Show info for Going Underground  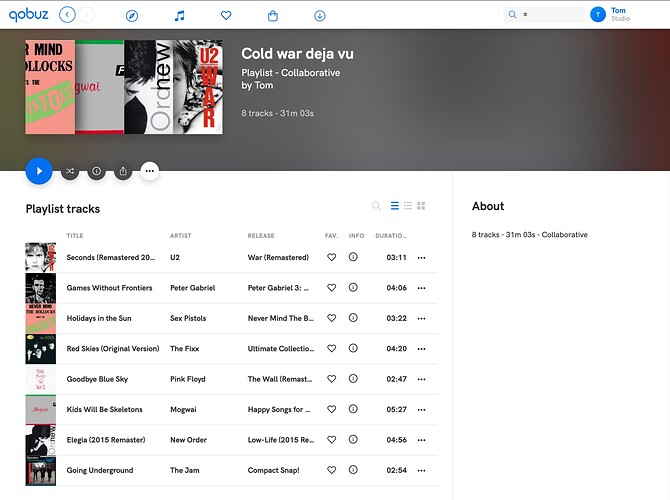(x=353, y=469)
